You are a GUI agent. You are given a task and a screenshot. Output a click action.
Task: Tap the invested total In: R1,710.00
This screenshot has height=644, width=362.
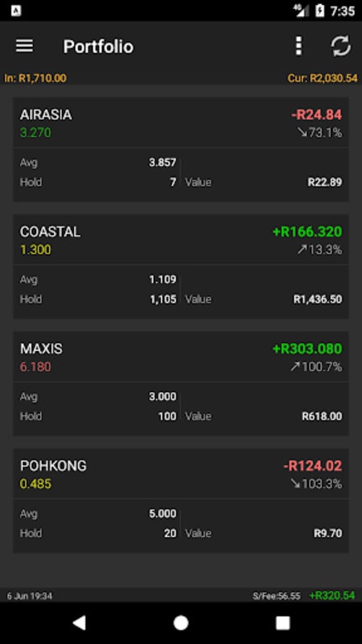tap(35, 78)
